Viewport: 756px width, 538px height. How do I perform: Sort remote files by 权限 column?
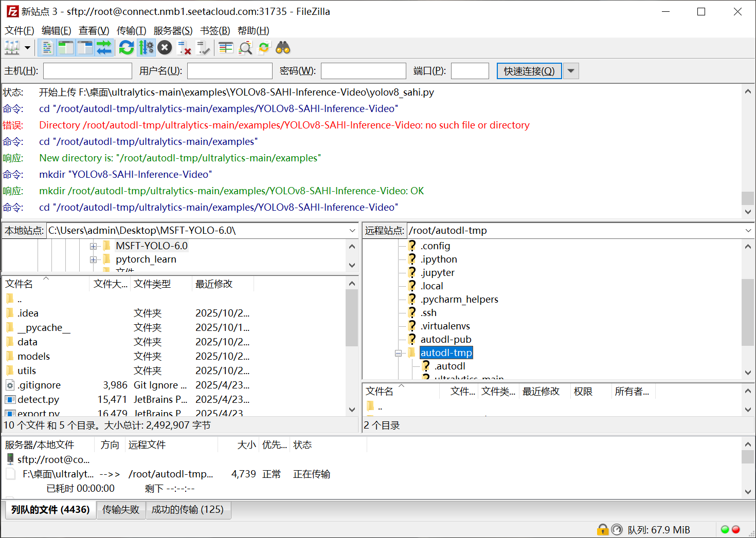591,392
